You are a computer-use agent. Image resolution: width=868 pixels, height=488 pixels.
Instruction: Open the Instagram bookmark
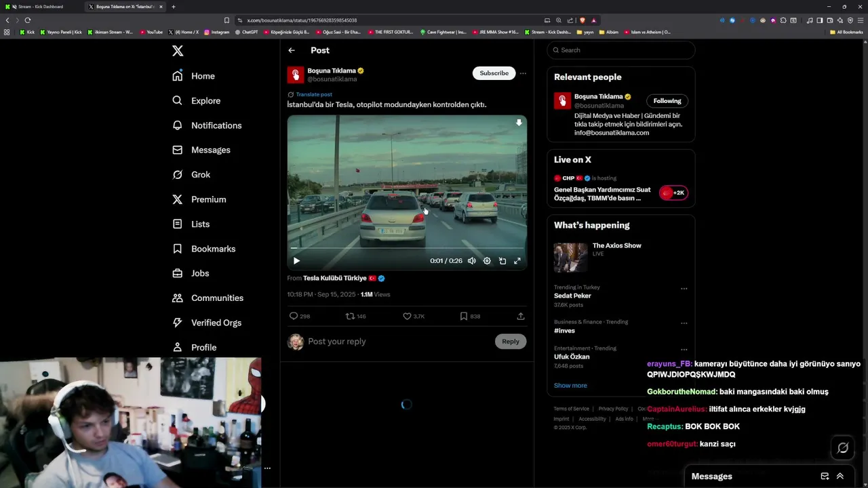tap(216, 32)
